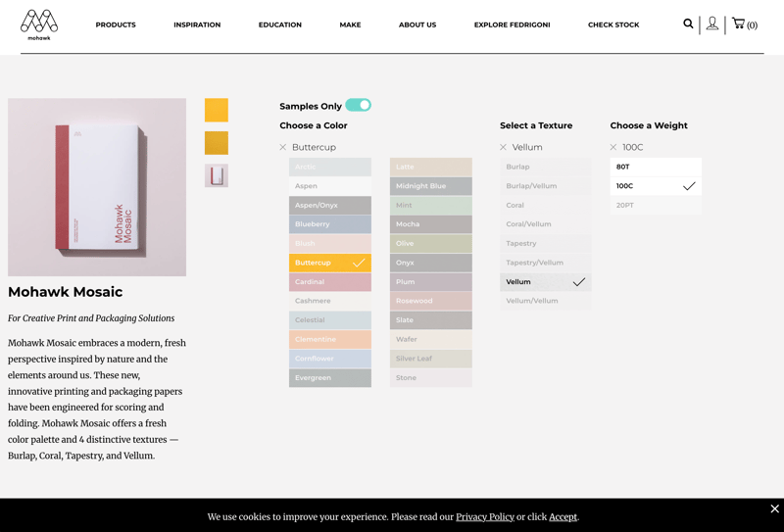This screenshot has width=784, height=532.
Task: Go to Check Stock
Action: click(x=613, y=24)
